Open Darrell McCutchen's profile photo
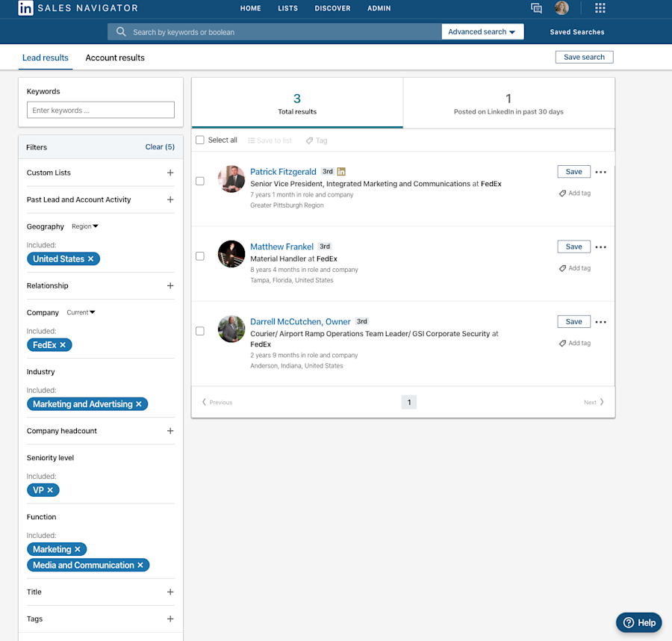Image resolution: width=672 pixels, height=641 pixels. coord(231,329)
